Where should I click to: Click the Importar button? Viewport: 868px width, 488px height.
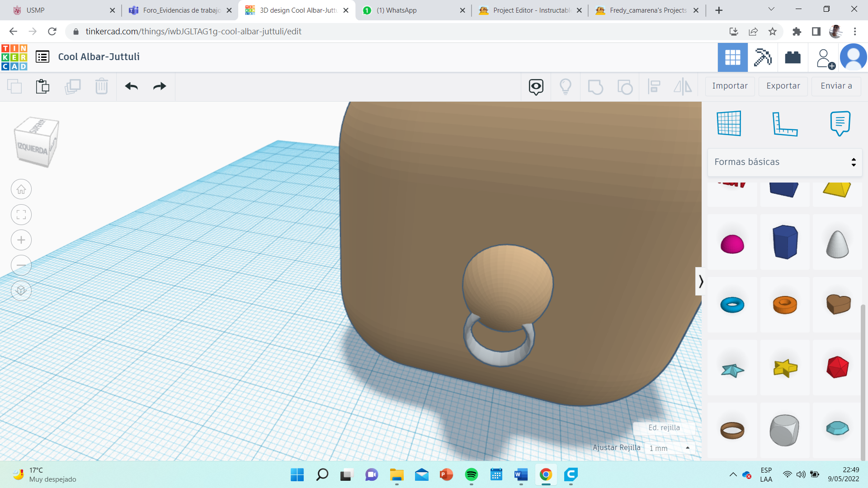[729, 86]
